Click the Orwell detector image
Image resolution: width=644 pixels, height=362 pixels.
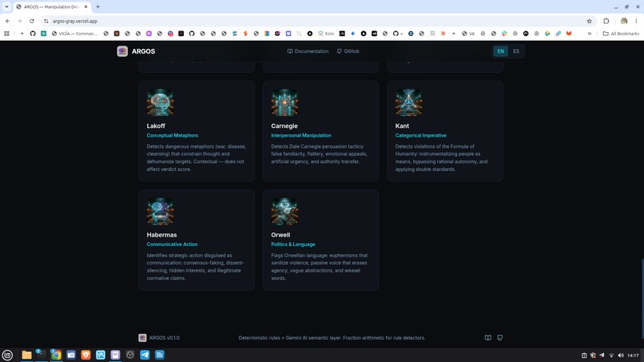(x=284, y=212)
